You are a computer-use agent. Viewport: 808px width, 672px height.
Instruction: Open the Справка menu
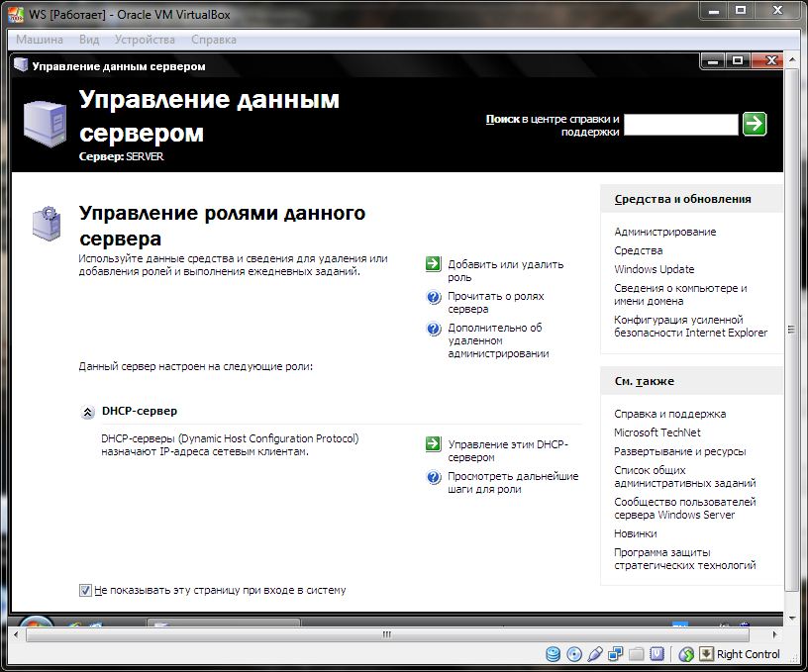214,40
